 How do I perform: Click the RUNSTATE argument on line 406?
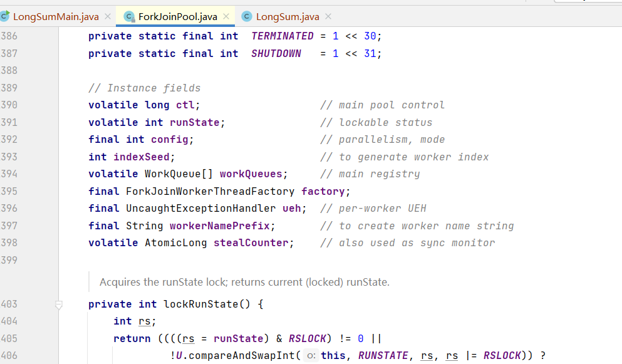(383, 356)
